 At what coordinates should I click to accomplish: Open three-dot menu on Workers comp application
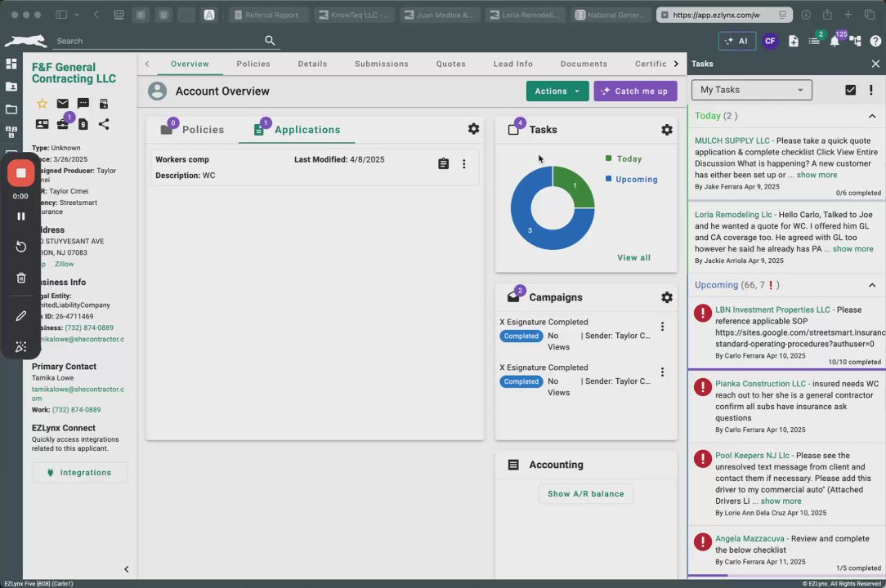[x=464, y=164]
